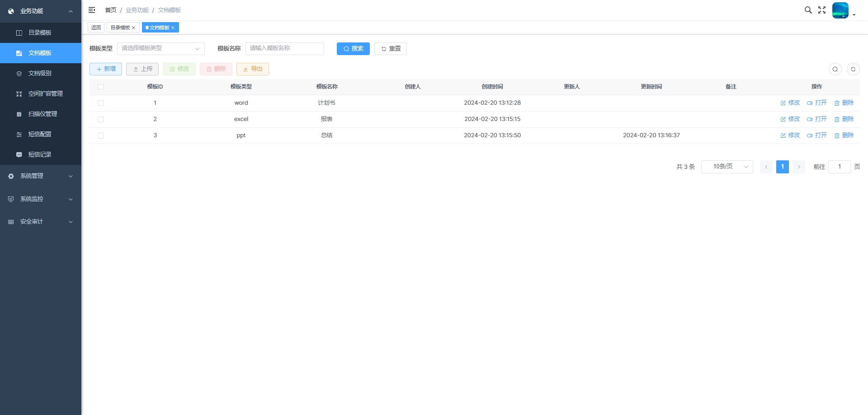Open 文档级别 in the sidebar
The height and width of the screenshot is (415, 868).
pyautogui.click(x=41, y=73)
